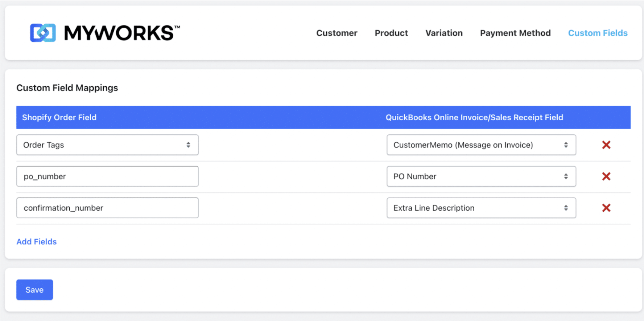Select the Custom Fields tab
The image size is (644, 321).
pyautogui.click(x=598, y=33)
